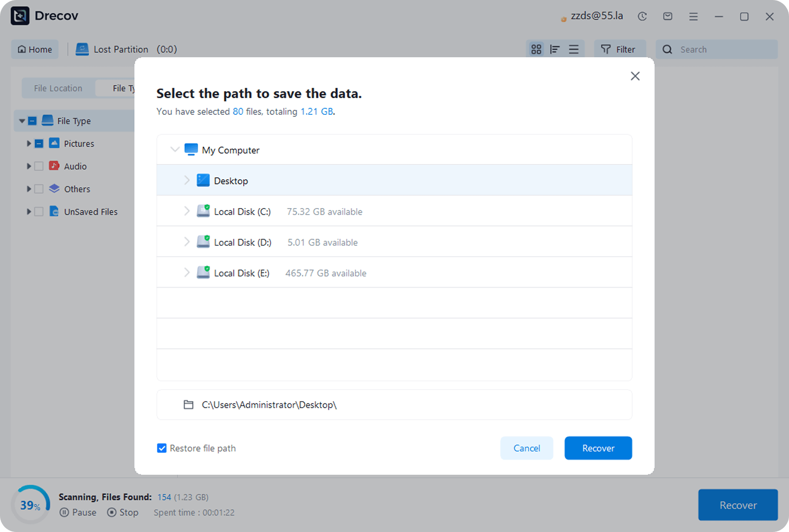Expand the Local Disk (C:) folder tree
789x532 pixels.
click(187, 211)
